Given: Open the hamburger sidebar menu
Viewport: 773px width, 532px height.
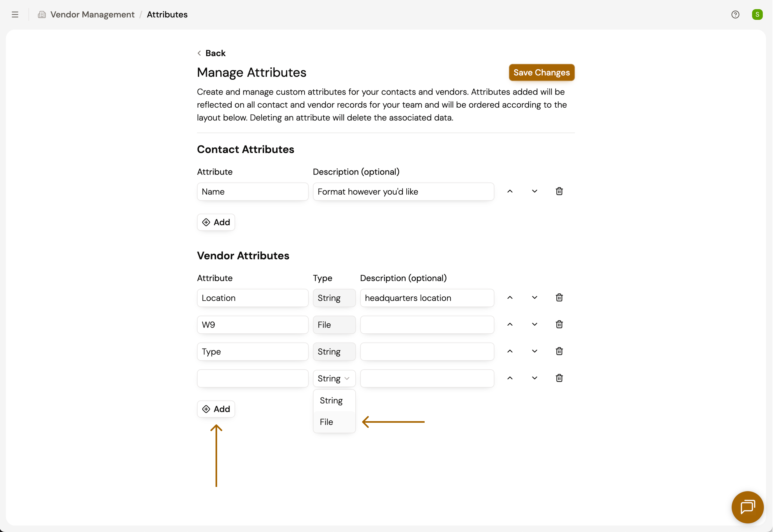Looking at the screenshot, I should tap(15, 15).
